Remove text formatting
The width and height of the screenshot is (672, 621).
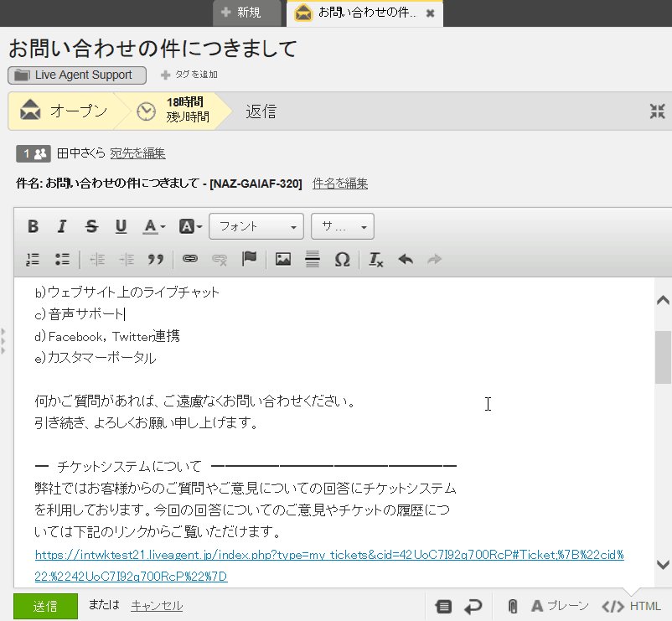pos(376,259)
